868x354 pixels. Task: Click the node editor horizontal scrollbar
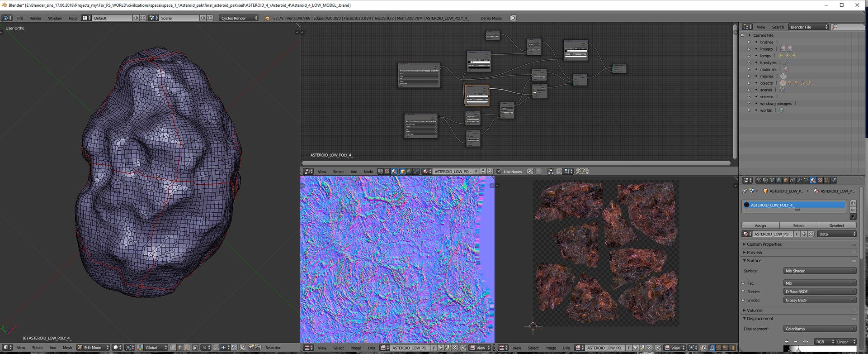pos(516,163)
